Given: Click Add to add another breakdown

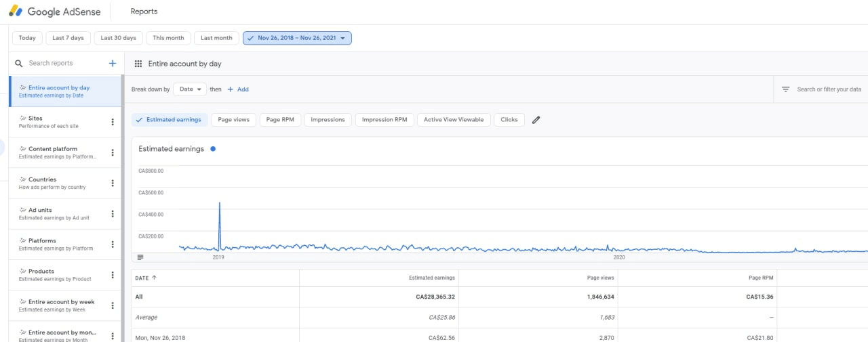Looking at the screenshot, I should coord(238,89).
